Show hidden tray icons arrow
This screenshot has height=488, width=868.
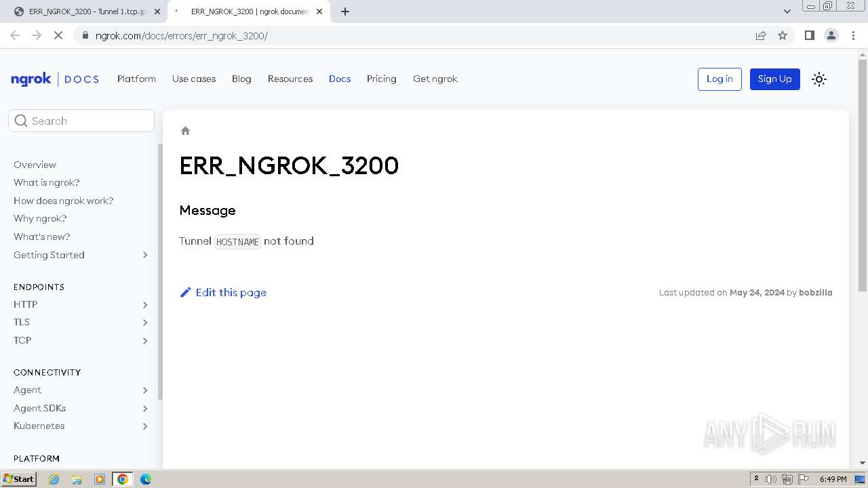tap(756, 479)
